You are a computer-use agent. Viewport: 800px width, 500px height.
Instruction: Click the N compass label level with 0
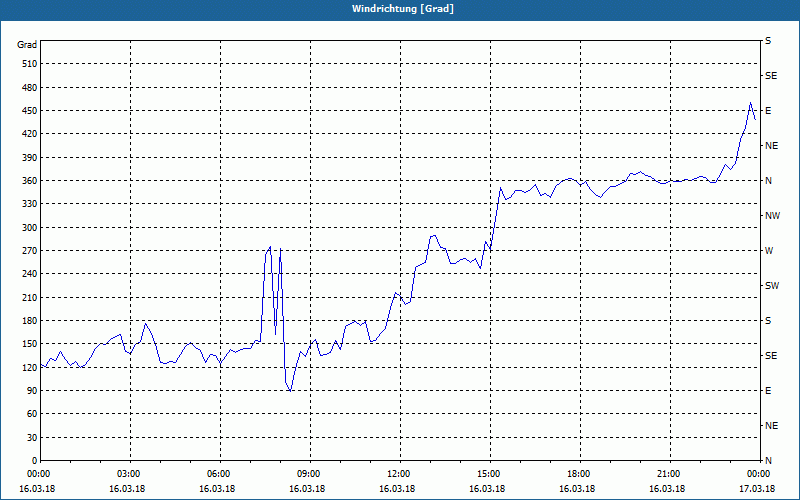(768, 461)
